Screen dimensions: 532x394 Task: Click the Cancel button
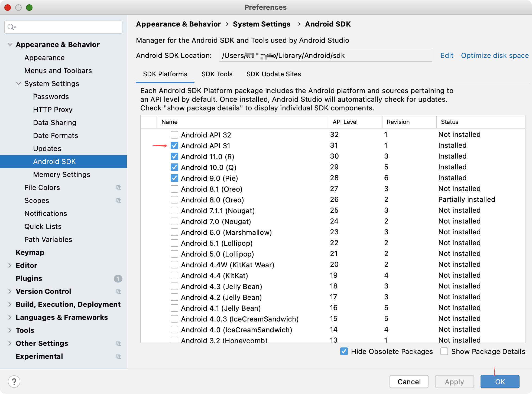coord(409,382)
